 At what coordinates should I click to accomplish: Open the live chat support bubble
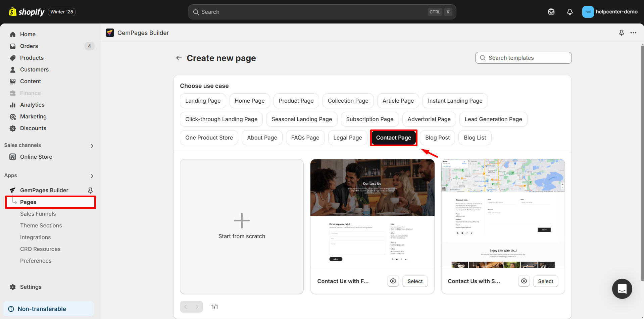(622, 288)
